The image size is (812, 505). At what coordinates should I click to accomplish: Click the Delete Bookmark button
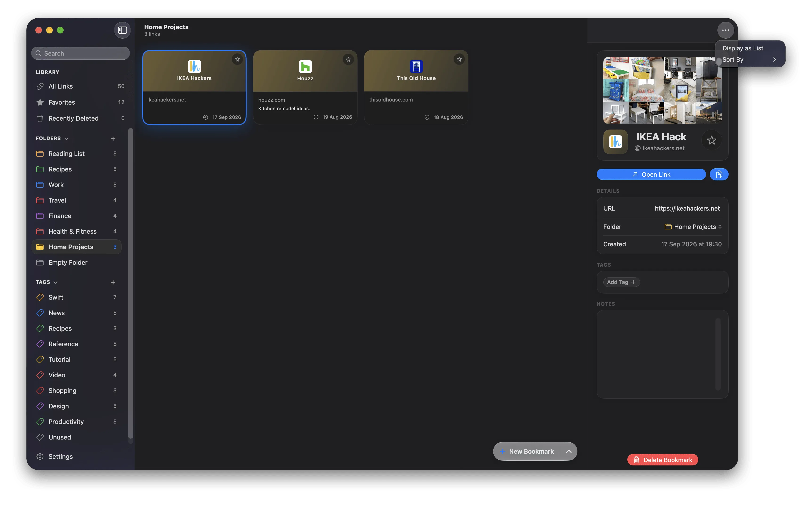662,460
